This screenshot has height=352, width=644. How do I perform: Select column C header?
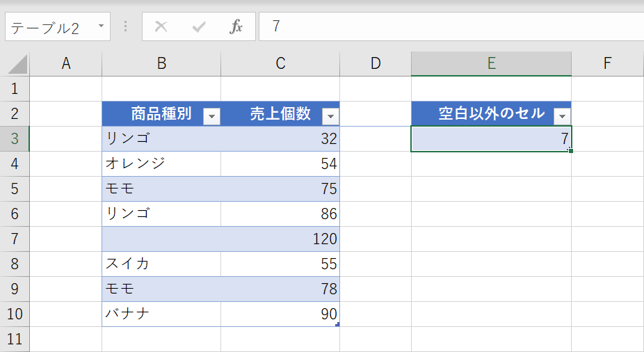pos(280,64)
